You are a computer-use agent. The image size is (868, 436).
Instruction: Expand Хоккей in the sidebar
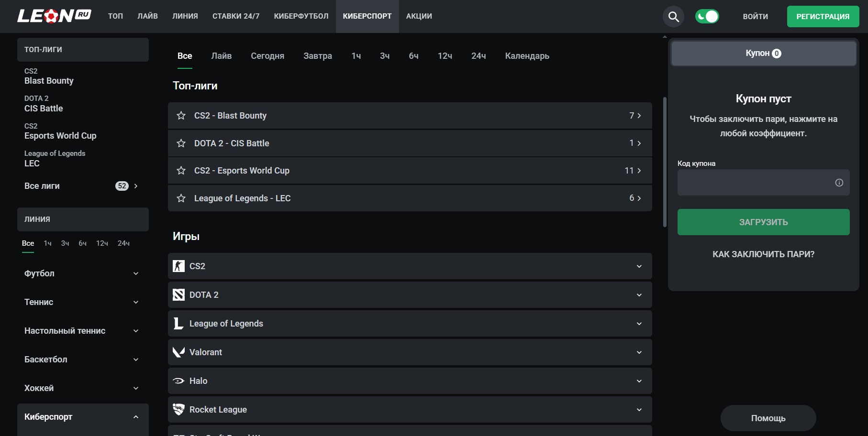coord(83,388)
